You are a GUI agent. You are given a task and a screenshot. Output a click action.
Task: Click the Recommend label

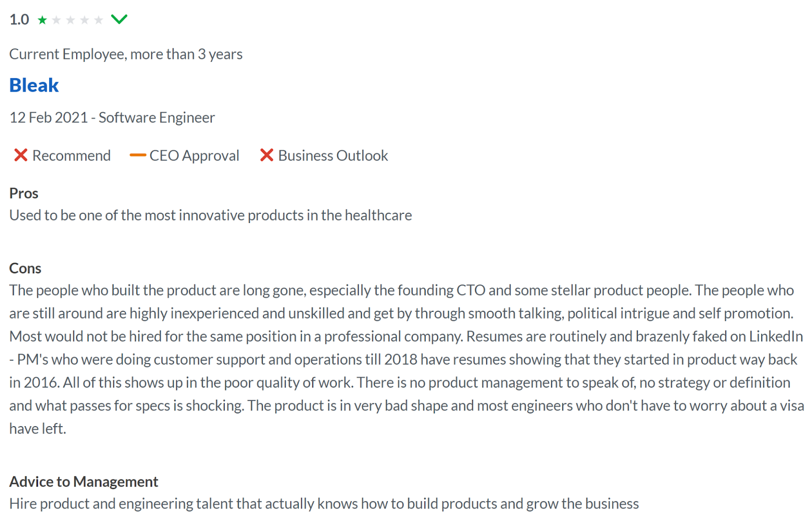[x=72, y=155]
